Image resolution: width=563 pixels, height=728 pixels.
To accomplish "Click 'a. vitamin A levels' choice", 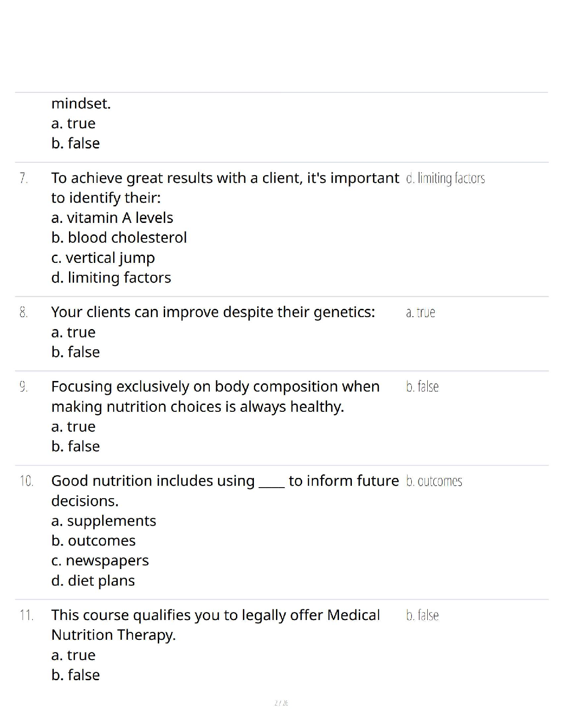I will coord(112,218).
